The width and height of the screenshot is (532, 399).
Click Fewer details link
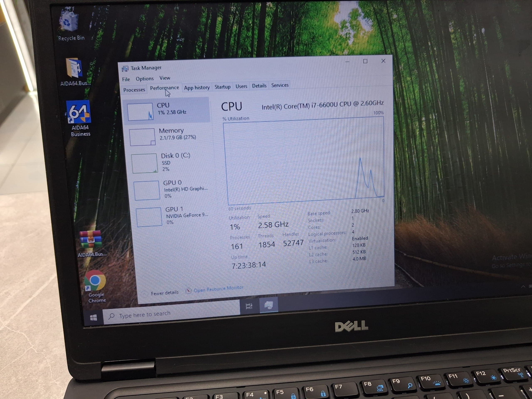165,293
